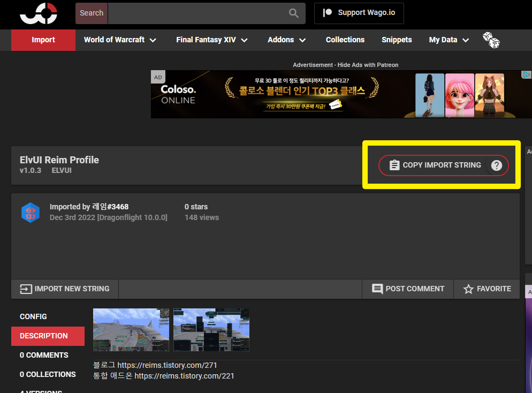
Task: Click the Favorite button
Action: click(x=487, y=289)
